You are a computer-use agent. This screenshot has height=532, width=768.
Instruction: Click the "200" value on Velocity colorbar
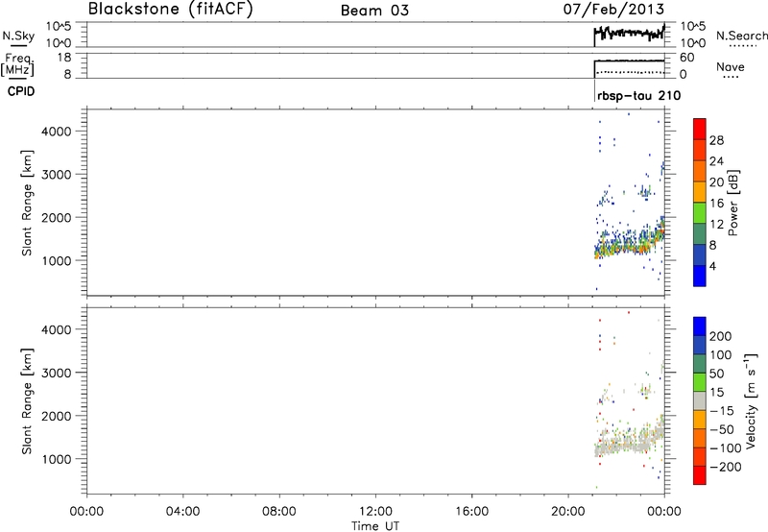click(721, 336)
